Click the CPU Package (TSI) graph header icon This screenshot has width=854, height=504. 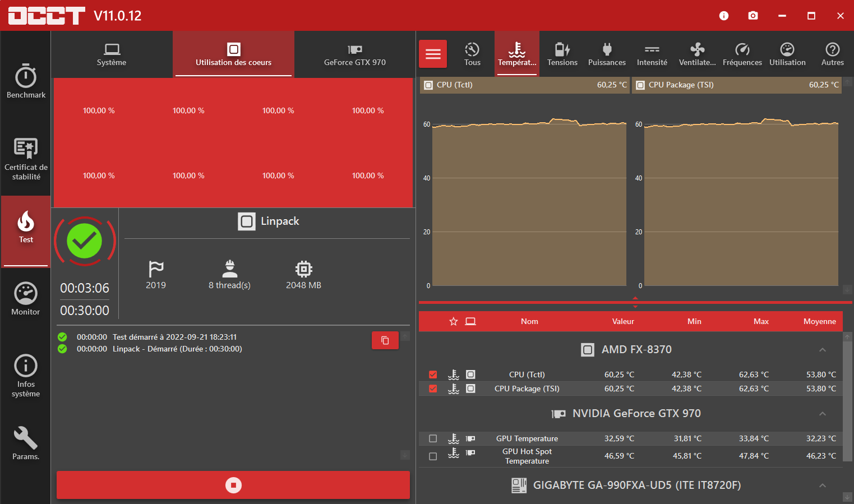[x=640, y=85]
